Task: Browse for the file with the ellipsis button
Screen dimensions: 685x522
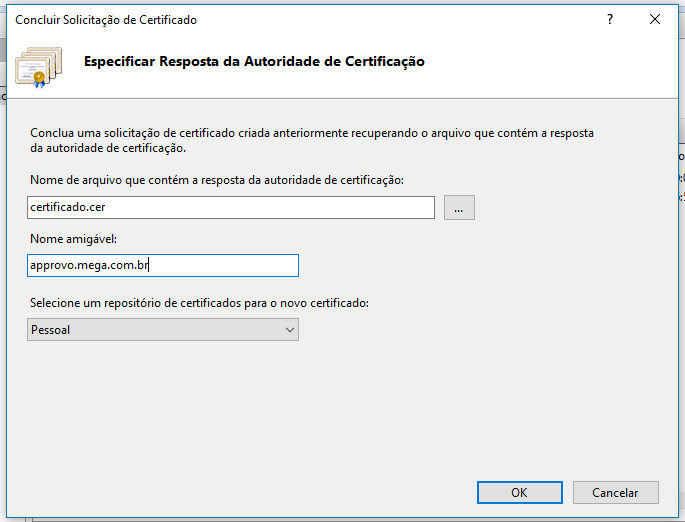Action: pyautogui.click(x=459, y=207)
